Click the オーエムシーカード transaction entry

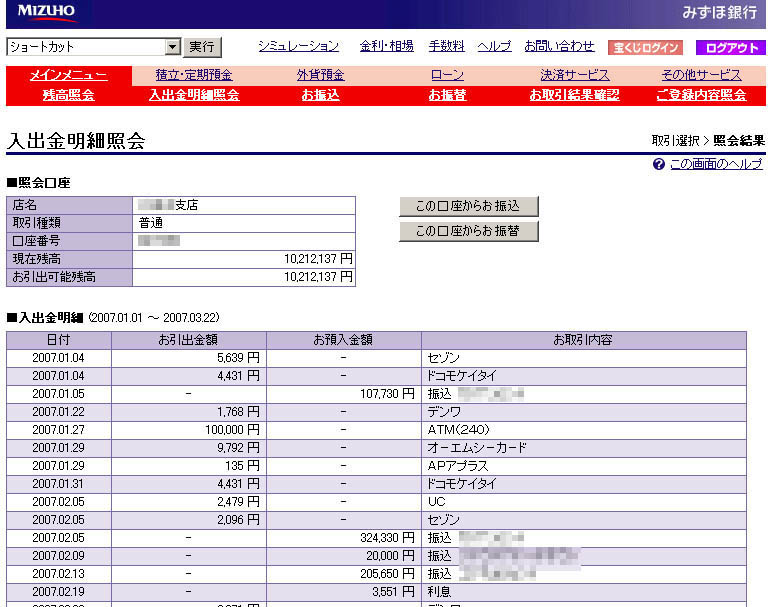coord(477,448)
